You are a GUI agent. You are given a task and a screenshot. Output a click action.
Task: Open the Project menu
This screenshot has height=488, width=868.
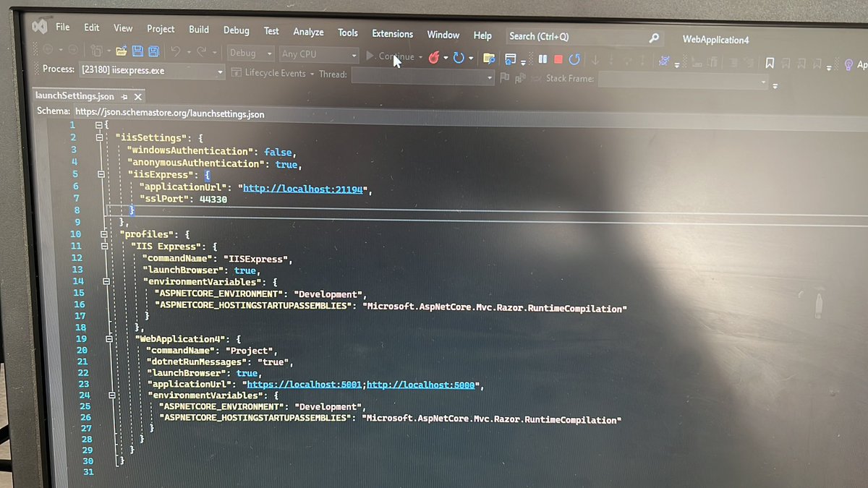click(161, 29)
